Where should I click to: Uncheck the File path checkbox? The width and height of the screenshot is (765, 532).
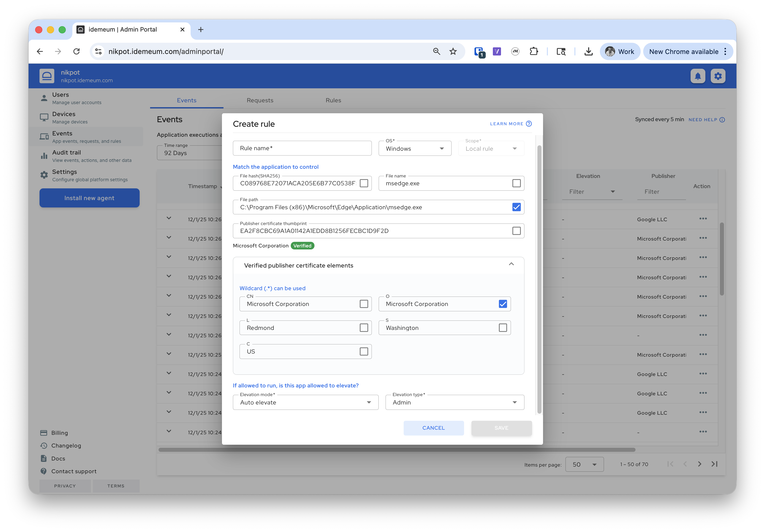pos(516,207)
